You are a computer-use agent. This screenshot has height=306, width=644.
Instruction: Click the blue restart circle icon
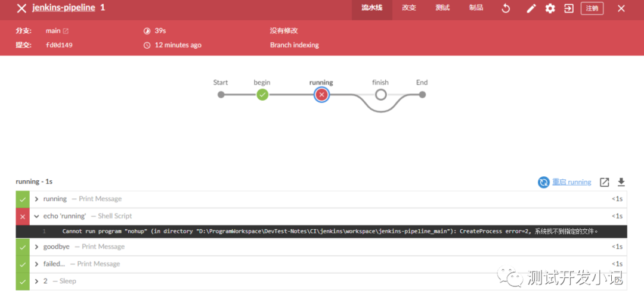coord(543,183)
